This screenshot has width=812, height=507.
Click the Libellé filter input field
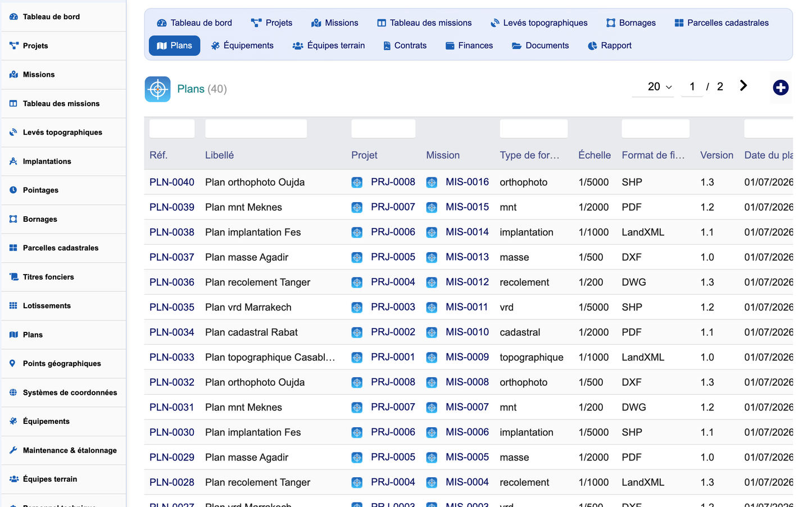click(x=256, y=129)
